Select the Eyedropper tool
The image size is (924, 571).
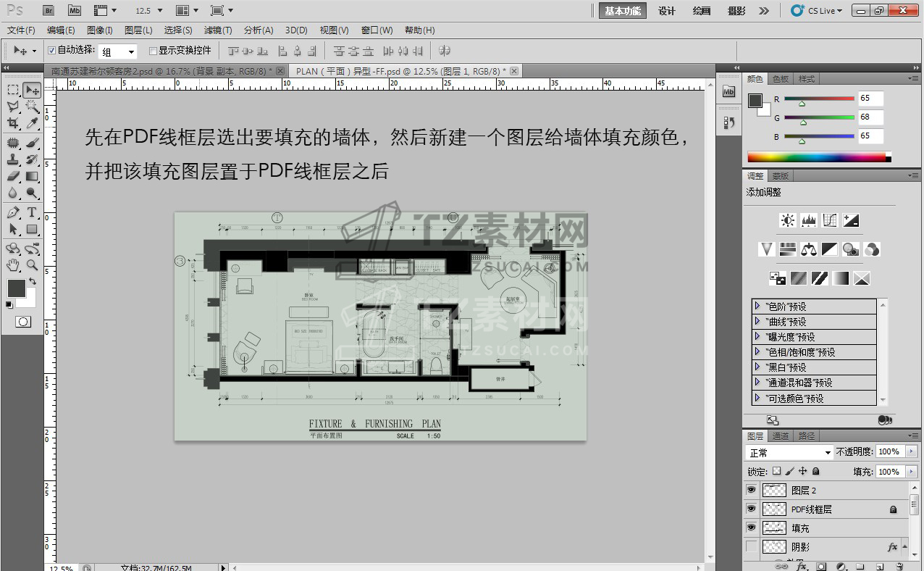click(32, 124)
